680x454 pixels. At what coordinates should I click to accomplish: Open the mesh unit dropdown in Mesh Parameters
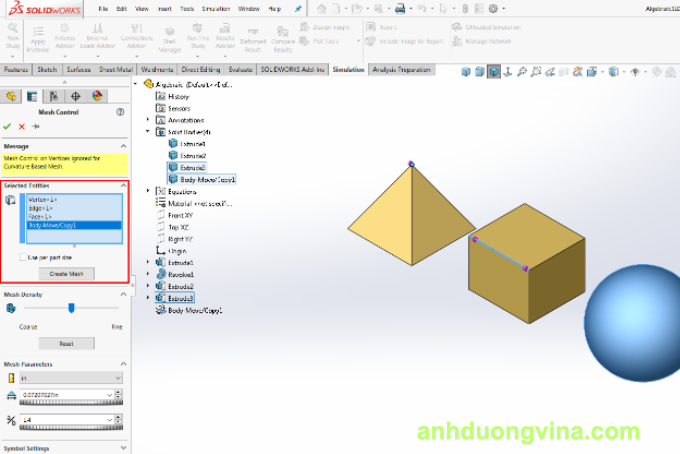coord(119,379)
